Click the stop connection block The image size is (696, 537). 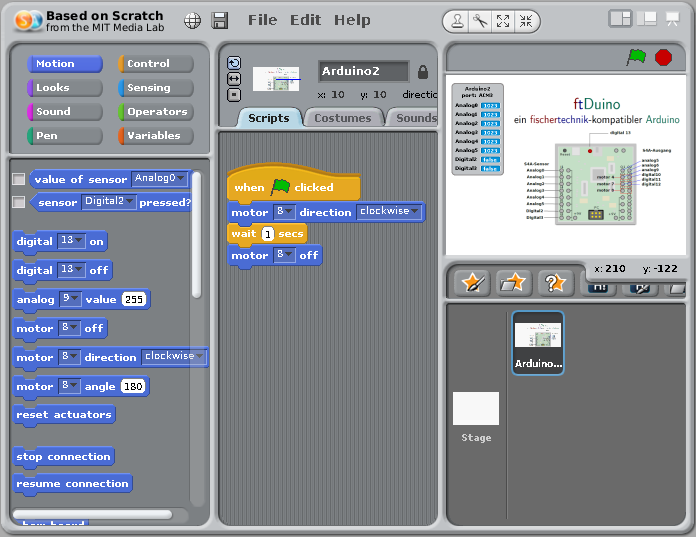64,457
